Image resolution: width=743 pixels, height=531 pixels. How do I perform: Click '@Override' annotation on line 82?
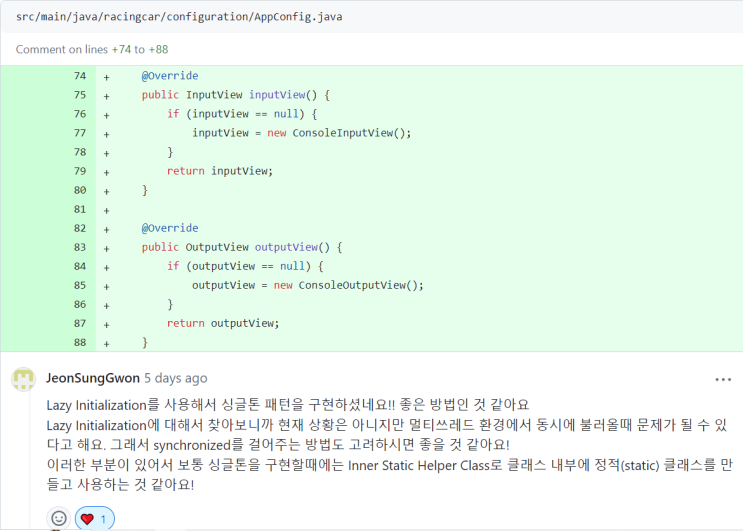click(x=170, y=228)
